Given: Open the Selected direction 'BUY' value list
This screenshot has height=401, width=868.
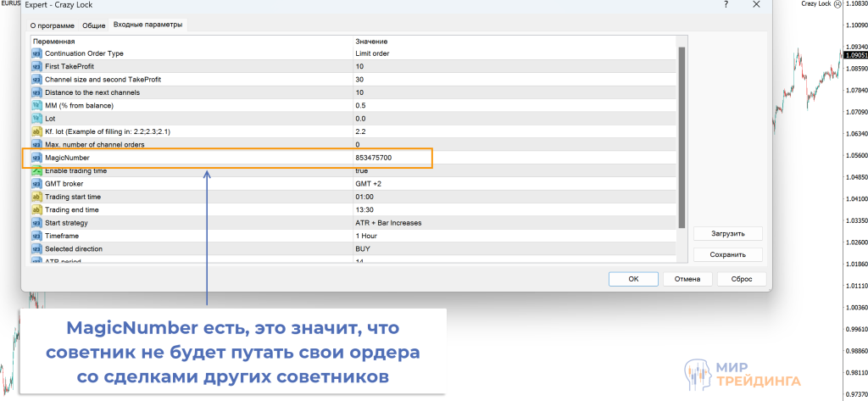Looking at the screenshot, I should 363,248.
